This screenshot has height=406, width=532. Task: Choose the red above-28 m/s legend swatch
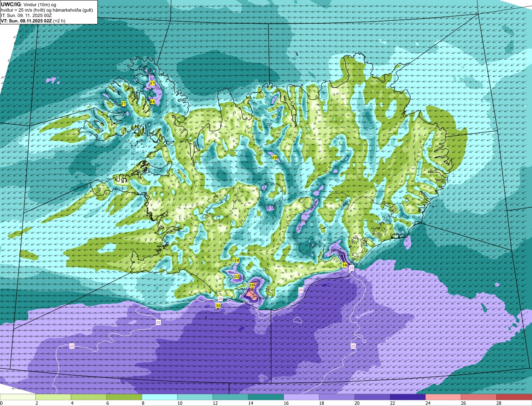click(514, 397)
